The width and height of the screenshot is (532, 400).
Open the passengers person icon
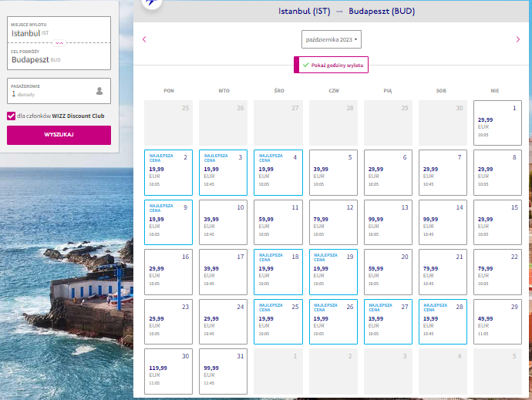pyautogui.click(x=99, y=91)
